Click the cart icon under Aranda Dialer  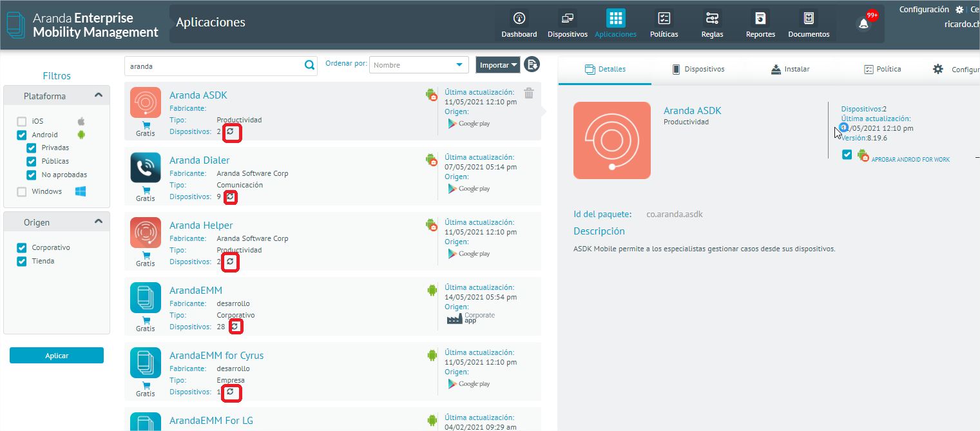pyautogui.click(x=146, y=190)
